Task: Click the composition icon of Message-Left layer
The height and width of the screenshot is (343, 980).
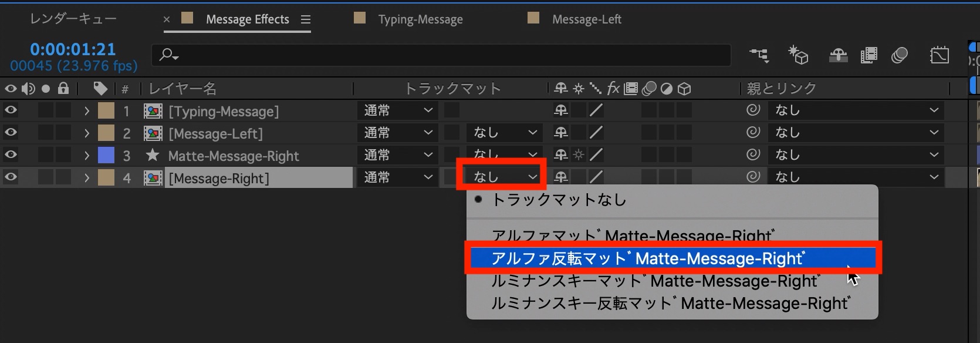Action: coord(153,133)
